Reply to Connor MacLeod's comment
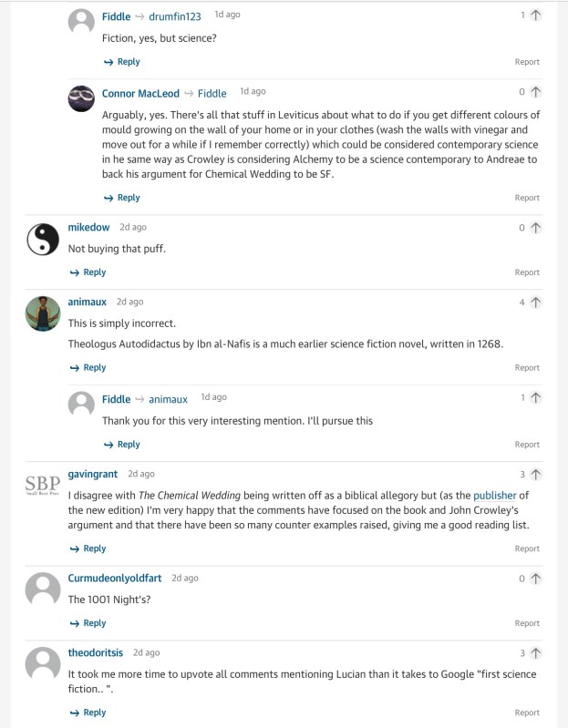Image resolution: width=568 pixels, height=728 pixels. point(122,198)
